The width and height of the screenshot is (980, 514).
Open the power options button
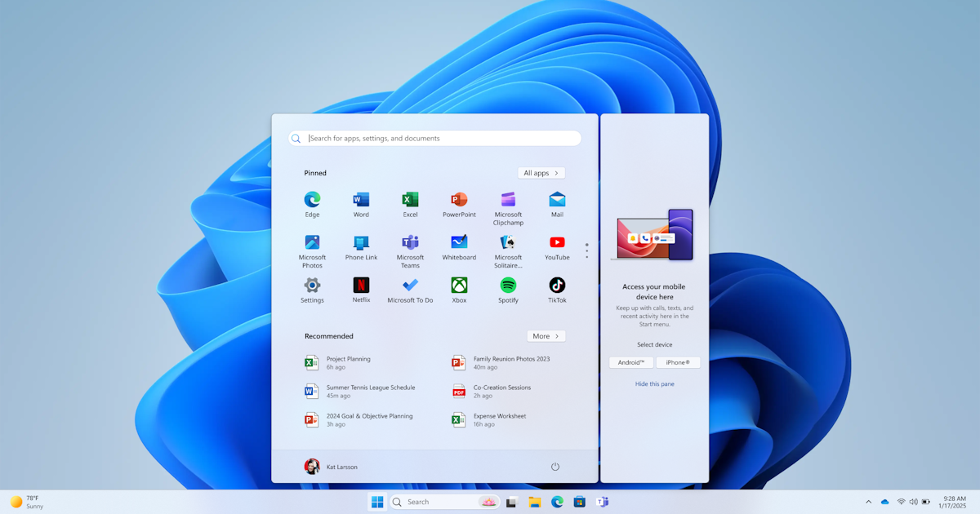555,466
